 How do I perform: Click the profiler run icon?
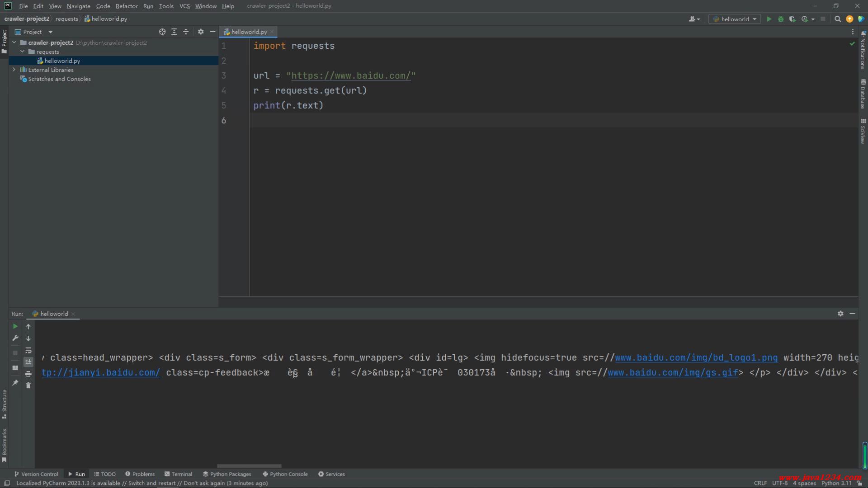(804, 19)
